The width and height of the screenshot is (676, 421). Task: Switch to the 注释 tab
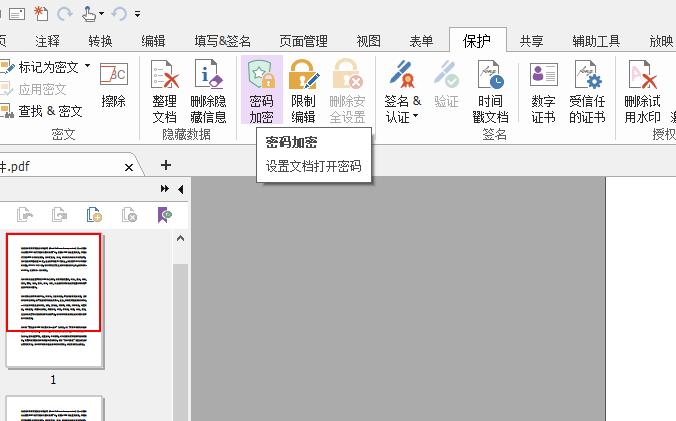pos(47,41)
